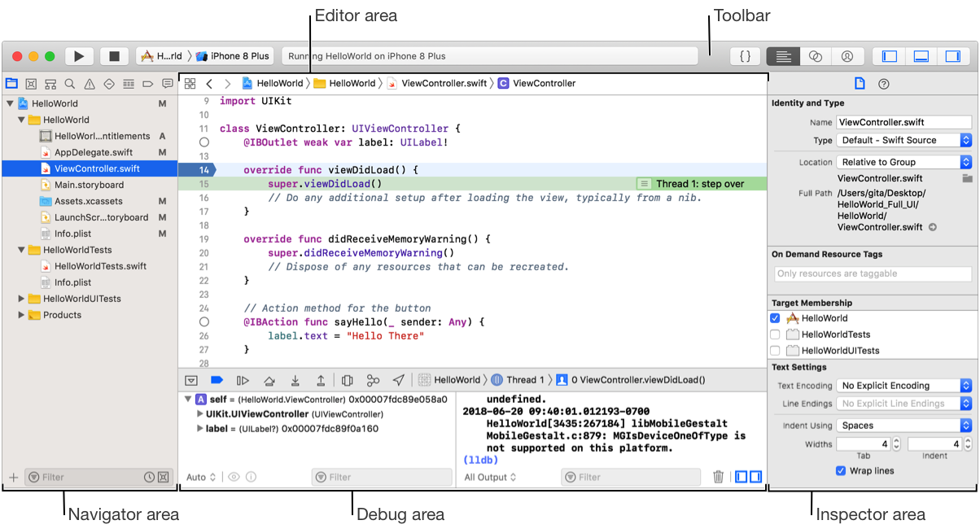Viewport: 980px width, 529px height.
Task: Switch to the version editor mode
Action: click(x=847, y=56)
